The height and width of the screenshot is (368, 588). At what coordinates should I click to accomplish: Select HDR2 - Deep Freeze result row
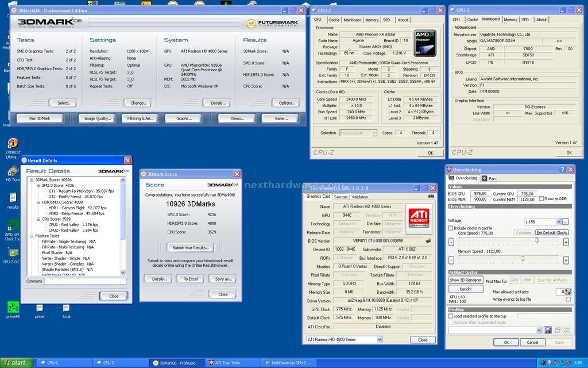(x=76, y=213)
